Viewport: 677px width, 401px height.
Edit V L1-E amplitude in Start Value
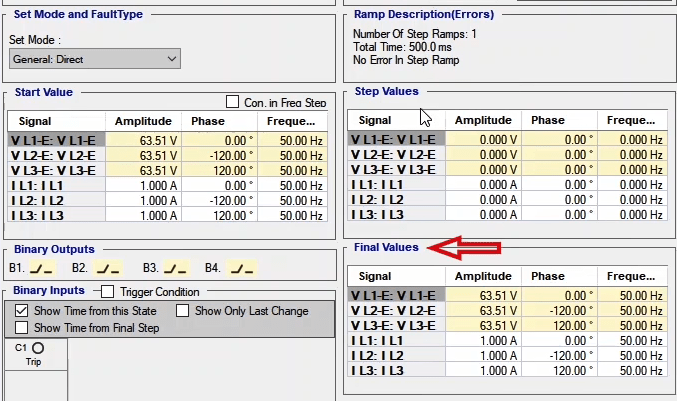coord(144,140)
